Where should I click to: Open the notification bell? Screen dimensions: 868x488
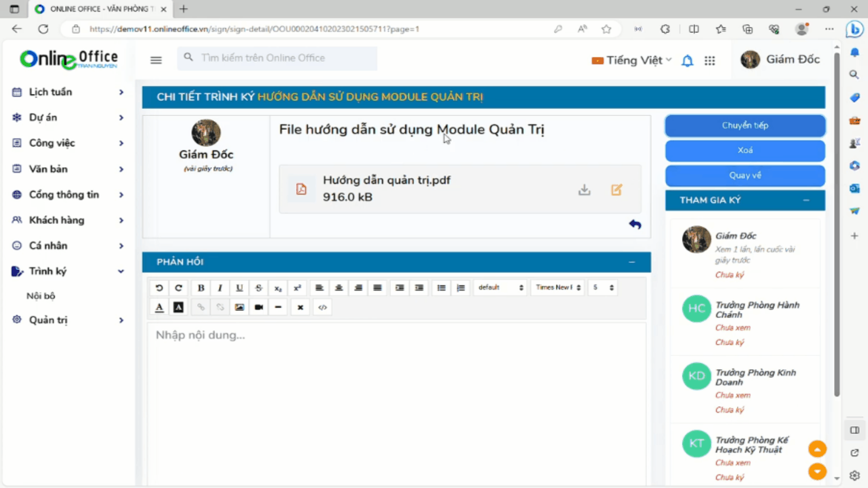687,61
